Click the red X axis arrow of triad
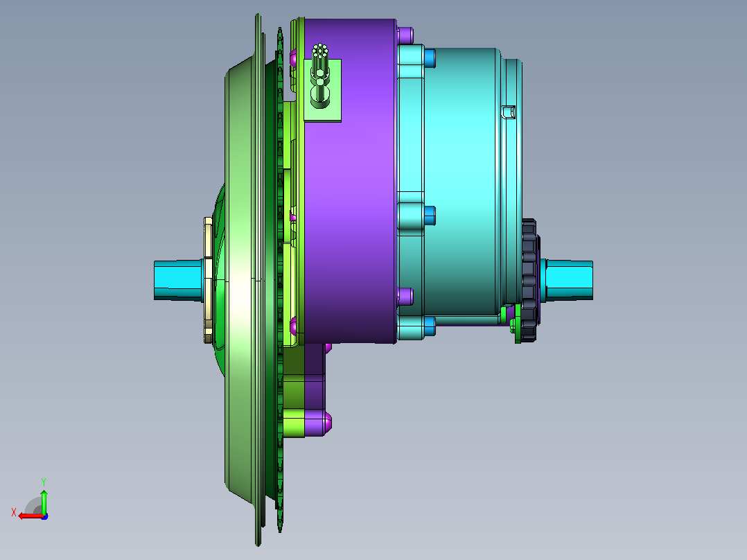 click(30, 516)
